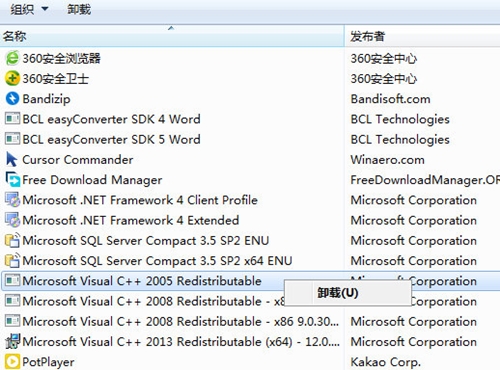Click the Visual C++ 2013 Redistributable (x64) icon

click(x=12, y=342)
